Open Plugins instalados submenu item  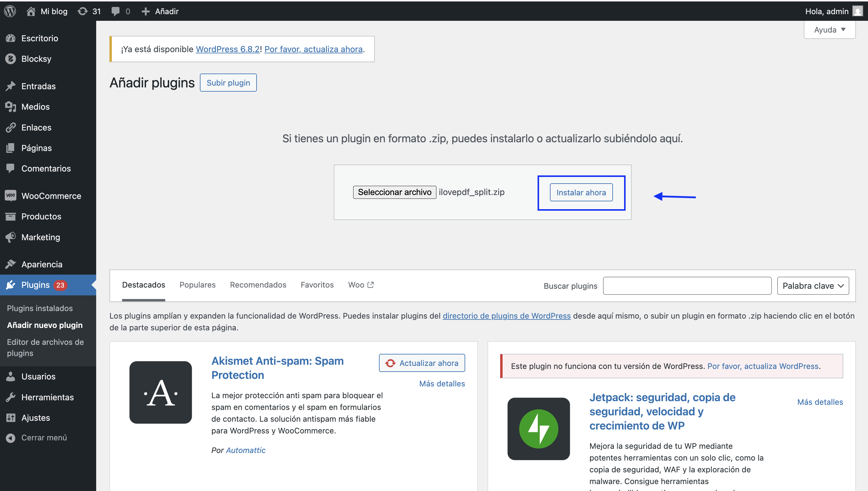pyautogui.click(x=40, y=308)
